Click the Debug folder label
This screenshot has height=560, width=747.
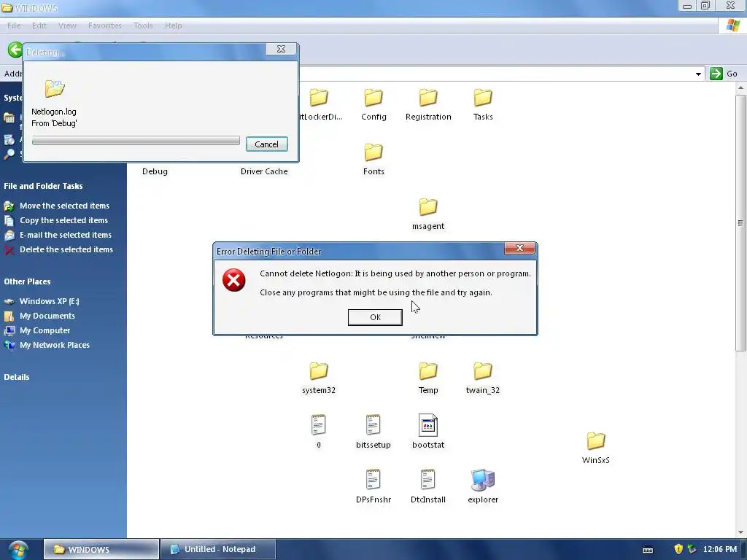(155, 171)
